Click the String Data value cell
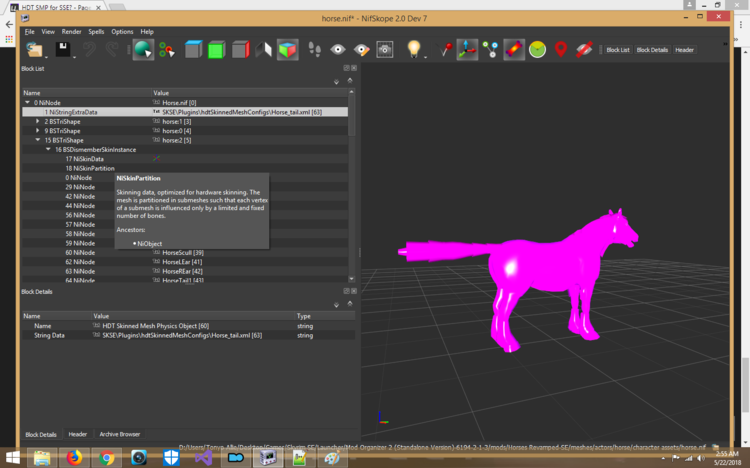Screen dimensions: 750x468 193,335
